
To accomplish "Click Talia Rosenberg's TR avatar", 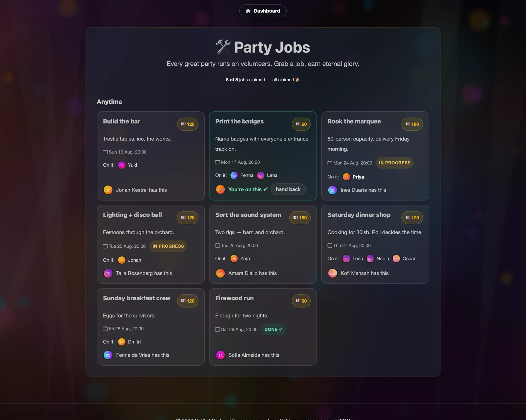I will [108, 273].
